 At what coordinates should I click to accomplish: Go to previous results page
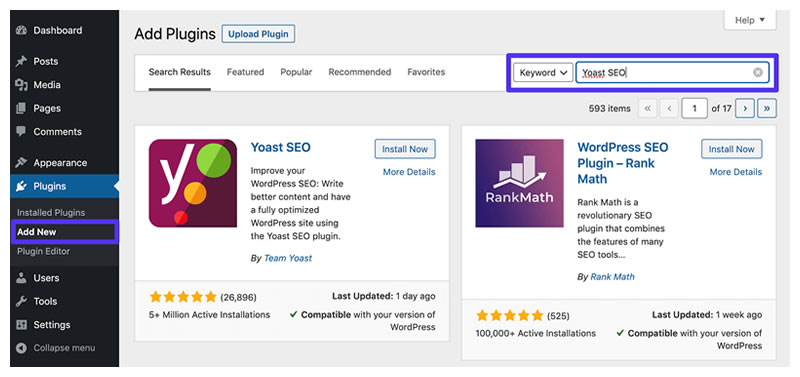pyautogui.click(x=669, y=108)
